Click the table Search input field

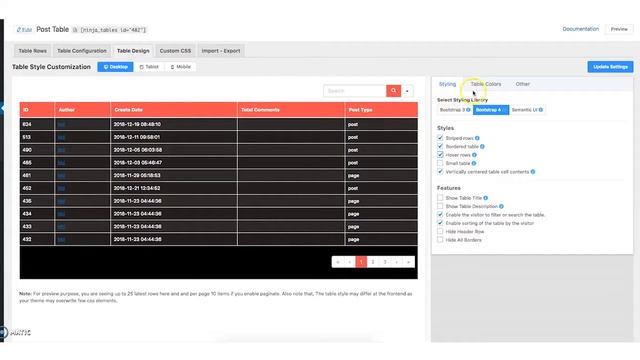[355, 91]
